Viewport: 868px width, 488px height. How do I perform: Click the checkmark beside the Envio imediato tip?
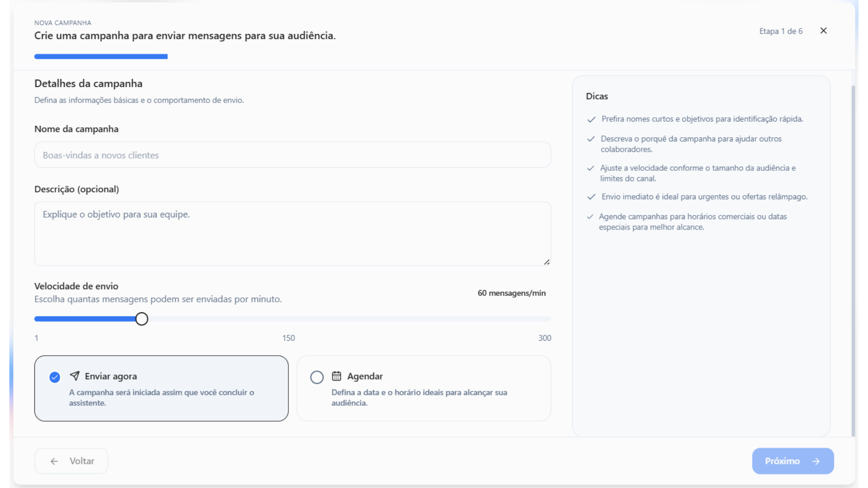[x=591, y=197]
